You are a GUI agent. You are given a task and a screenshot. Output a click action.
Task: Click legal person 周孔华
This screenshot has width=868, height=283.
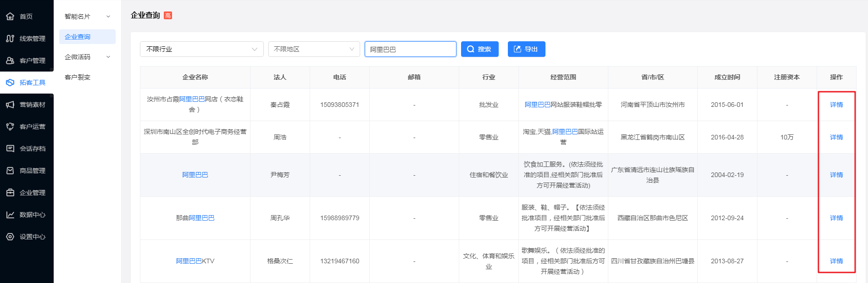(280, 218)
